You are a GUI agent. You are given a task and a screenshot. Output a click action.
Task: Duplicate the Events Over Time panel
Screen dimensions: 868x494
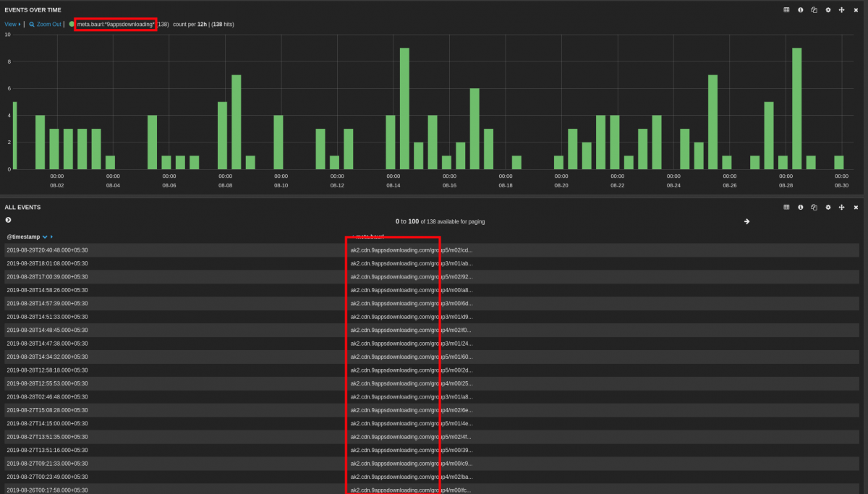(814, 10)
